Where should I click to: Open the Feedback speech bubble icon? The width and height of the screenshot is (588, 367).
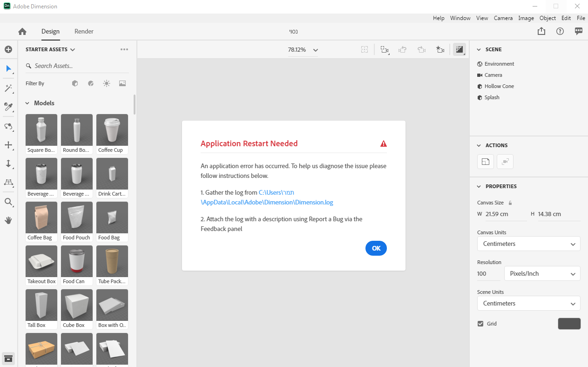click(x=579, y=31)
